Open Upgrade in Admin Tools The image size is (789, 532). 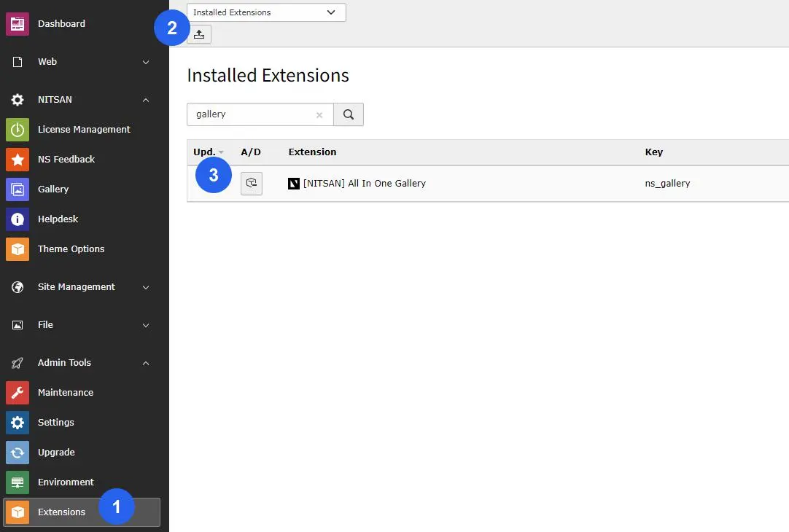pyautogui.click(x=56, y=453)
